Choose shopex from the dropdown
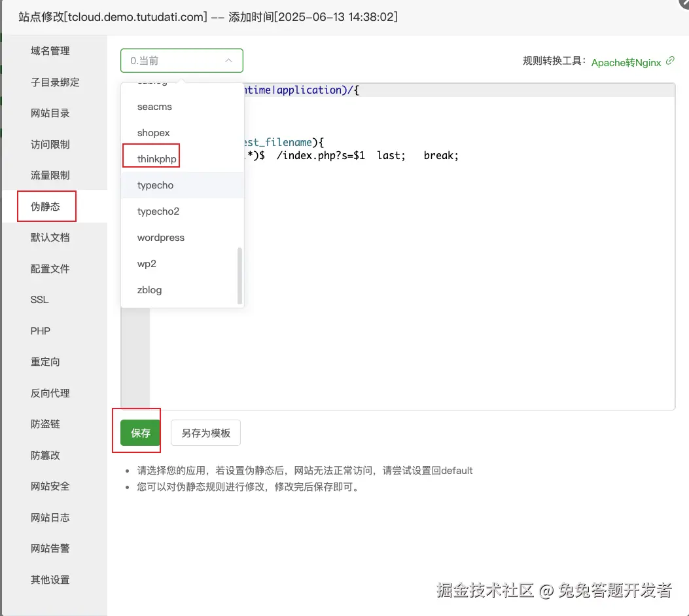Image resolution: width=689 pixels, height=616 pixels. point(153,132)
